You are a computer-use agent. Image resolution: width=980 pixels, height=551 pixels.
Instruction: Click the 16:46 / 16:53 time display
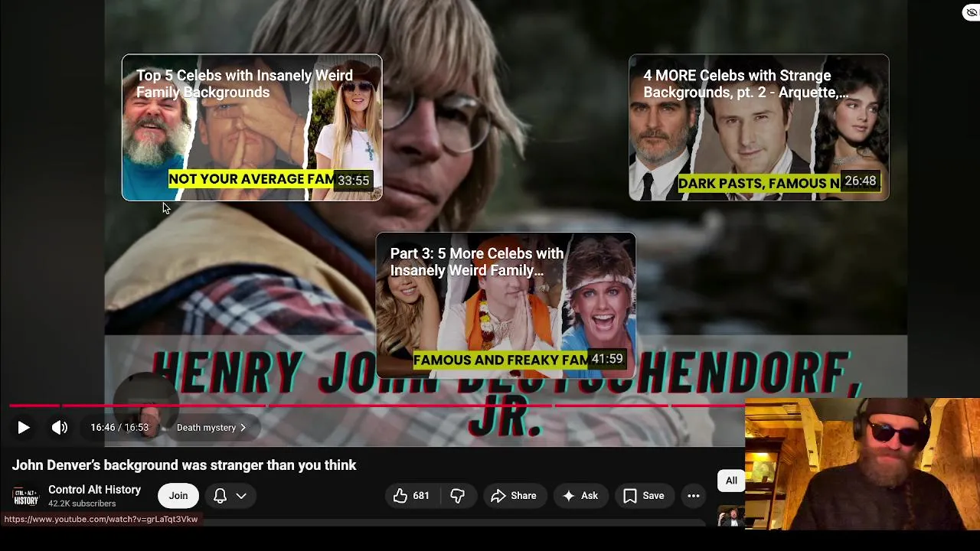tap(119, 428)
